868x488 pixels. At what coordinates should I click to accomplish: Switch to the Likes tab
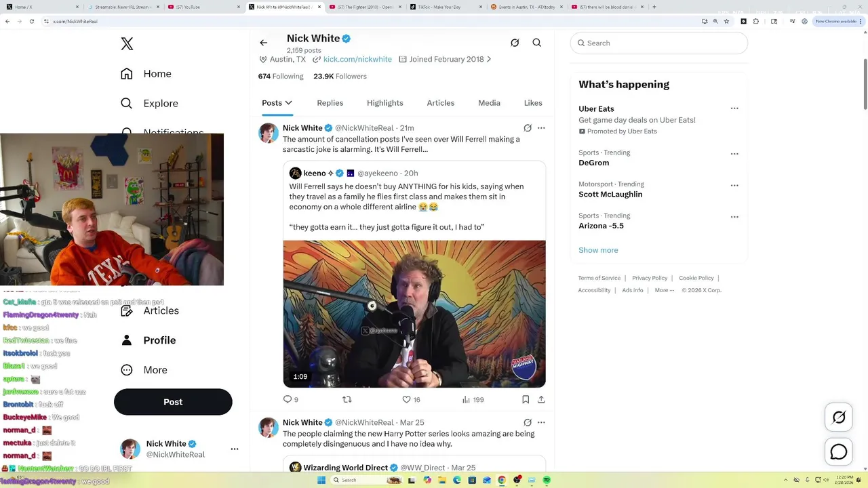[533, 103]
